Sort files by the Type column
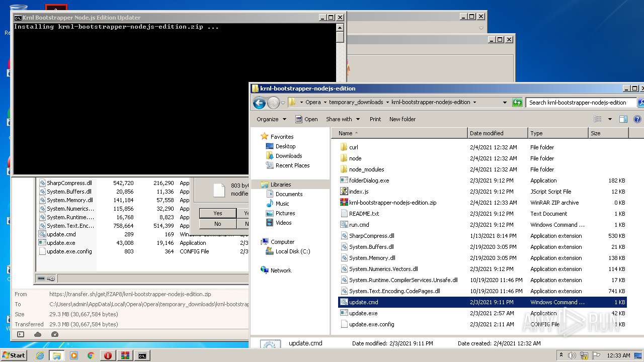The image size is (644, 362). click(x=558, y=133)
